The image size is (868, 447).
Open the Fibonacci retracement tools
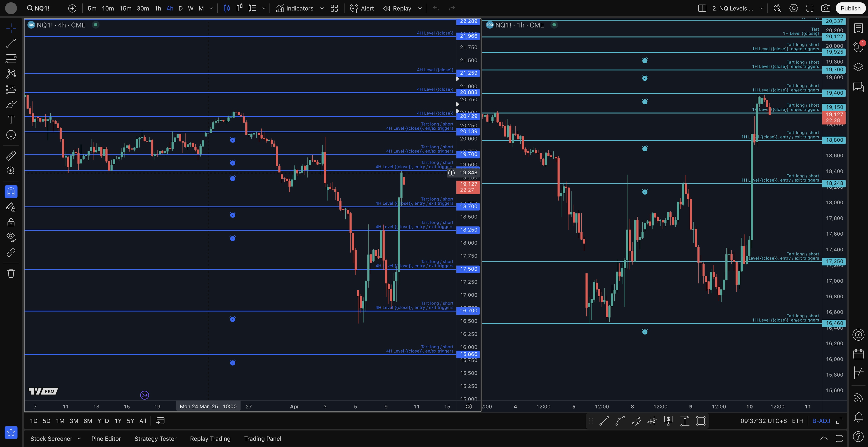[11, 58]
